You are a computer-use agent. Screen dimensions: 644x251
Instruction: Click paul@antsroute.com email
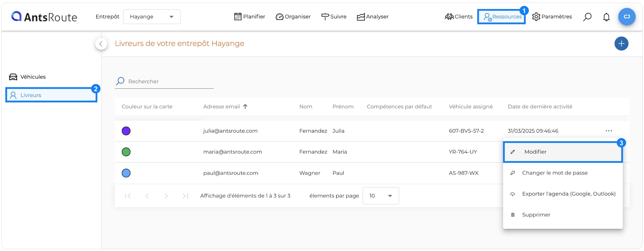[x=231, y=173]
